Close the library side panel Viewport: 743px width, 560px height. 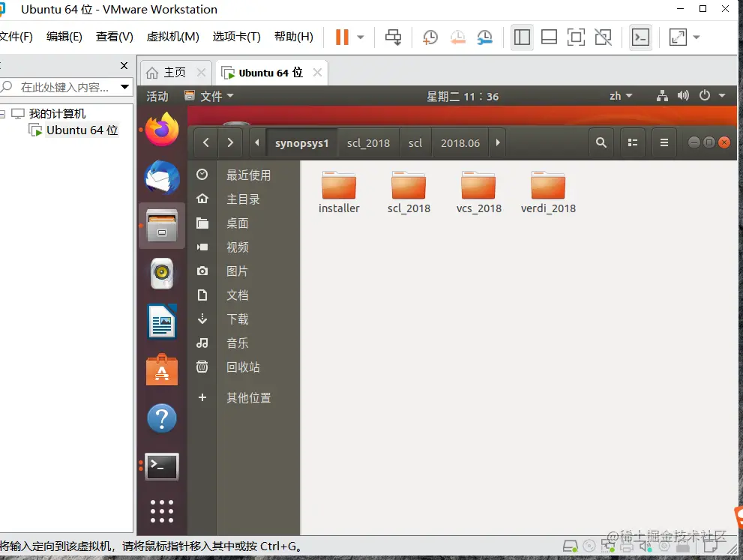pyautogui.click(x=124, y=65)
